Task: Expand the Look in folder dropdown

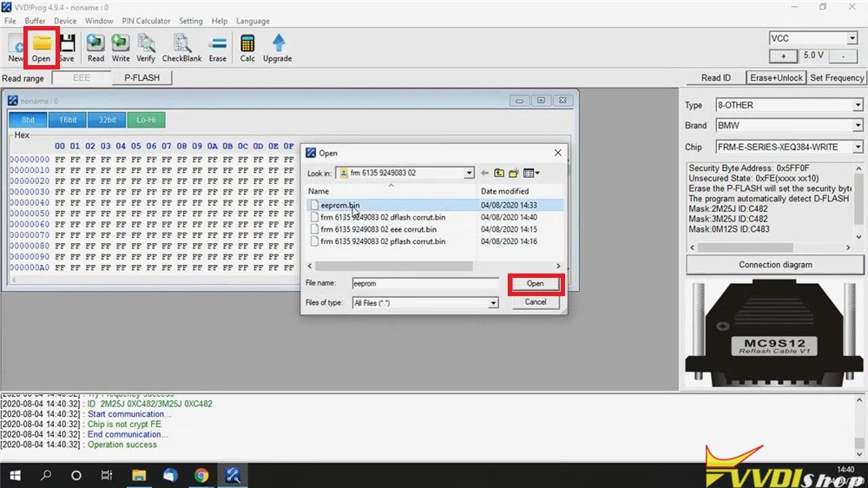Action: pos(469,174)
